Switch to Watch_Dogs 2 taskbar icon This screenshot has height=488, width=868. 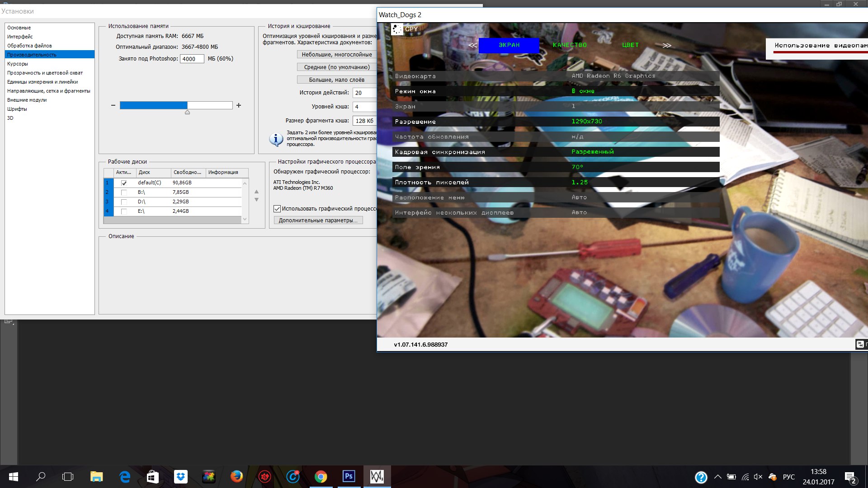377,476
